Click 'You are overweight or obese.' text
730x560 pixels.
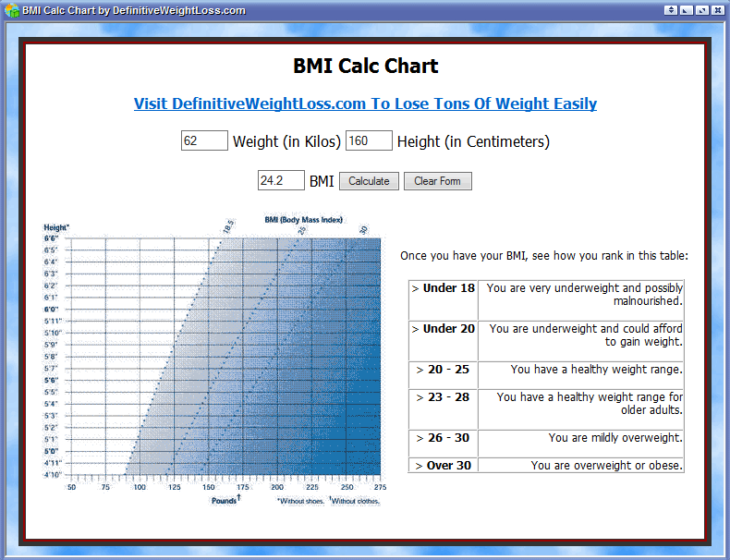click(606, 465)
